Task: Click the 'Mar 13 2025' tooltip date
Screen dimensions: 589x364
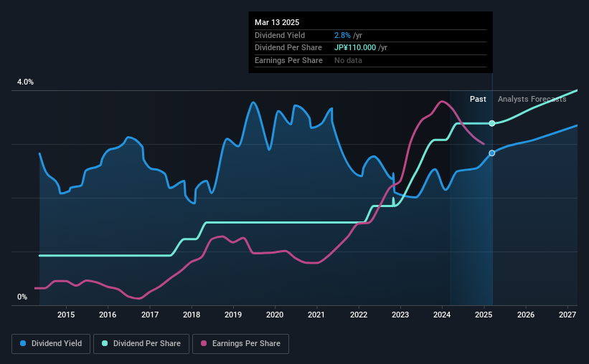Action: [x=277, y=22]
